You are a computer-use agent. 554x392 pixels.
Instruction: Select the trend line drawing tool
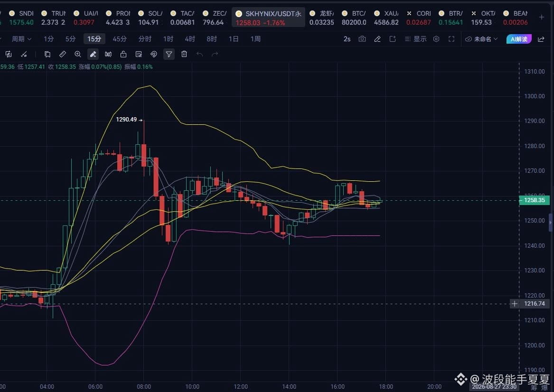pos(24,54)
